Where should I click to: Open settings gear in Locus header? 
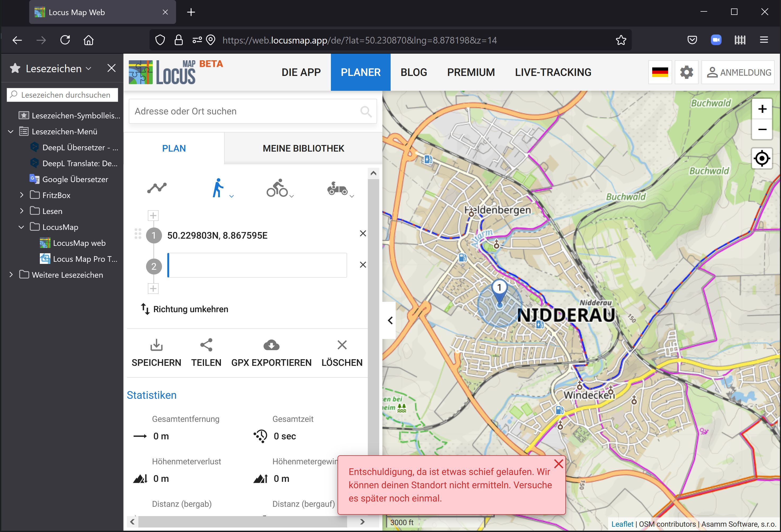click(686, 72)
